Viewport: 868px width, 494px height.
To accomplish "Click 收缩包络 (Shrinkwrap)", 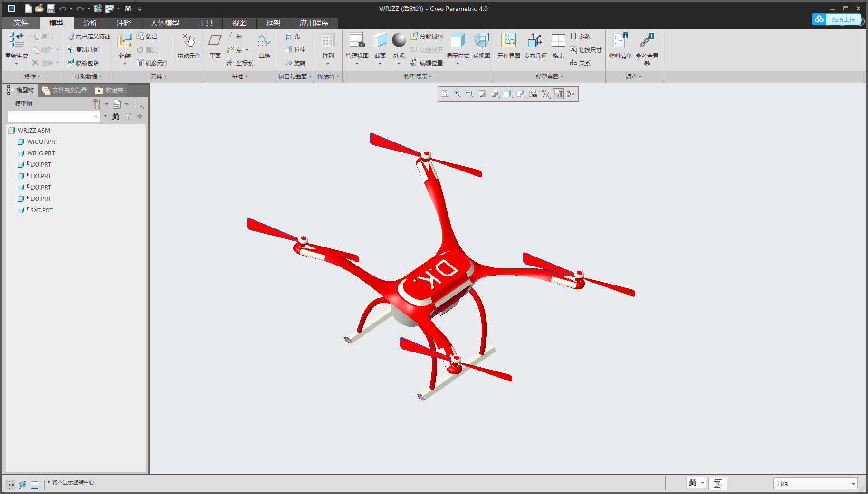I will (83, 63).
